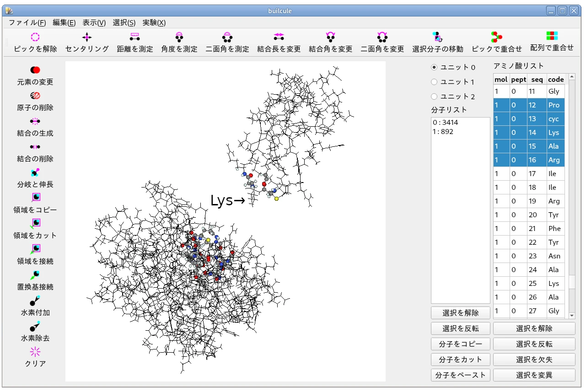Select the ユニット 0 radio button
Image resolution: width=586 pixels, height=392 pixels.
[x=434, y=67]
